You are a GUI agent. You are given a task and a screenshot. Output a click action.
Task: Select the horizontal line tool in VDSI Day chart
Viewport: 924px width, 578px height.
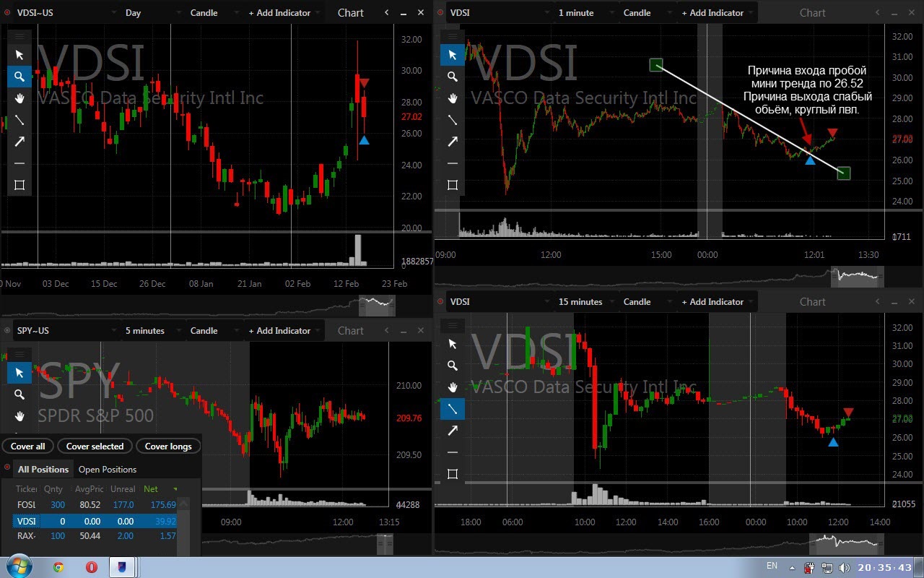pyautogui.click(x=19, y=163)
